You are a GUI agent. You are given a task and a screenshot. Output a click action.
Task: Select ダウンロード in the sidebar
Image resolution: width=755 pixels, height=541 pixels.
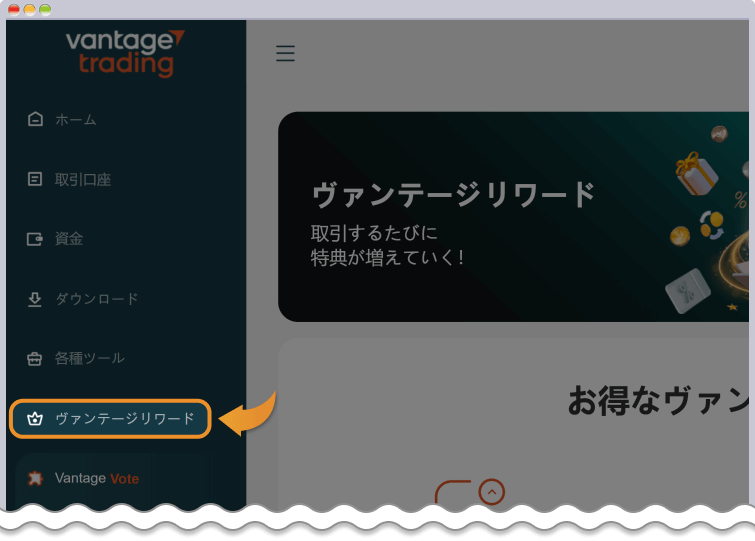click(x=97, y=299)
